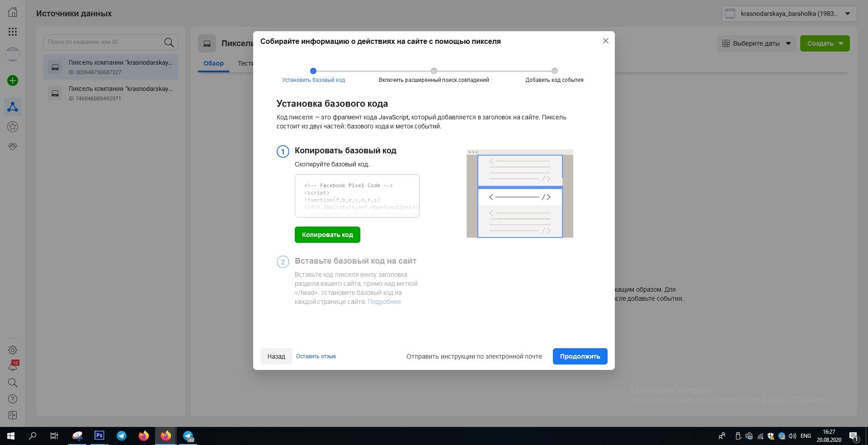
Task: Open the help question mark icon
Action: [13, 399]
